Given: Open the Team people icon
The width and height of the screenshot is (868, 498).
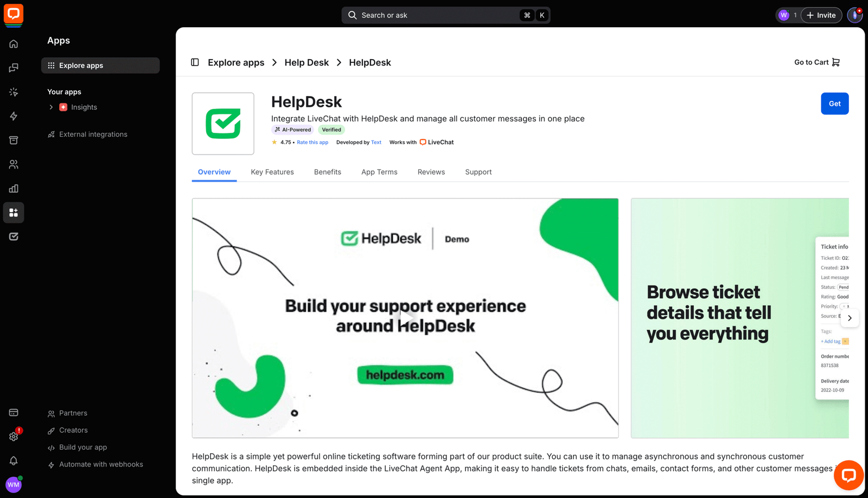Looking at the screenshot, I should coord(14,164).
